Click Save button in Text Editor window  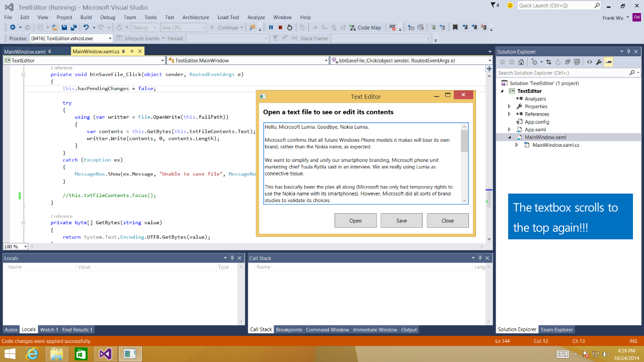401,221
